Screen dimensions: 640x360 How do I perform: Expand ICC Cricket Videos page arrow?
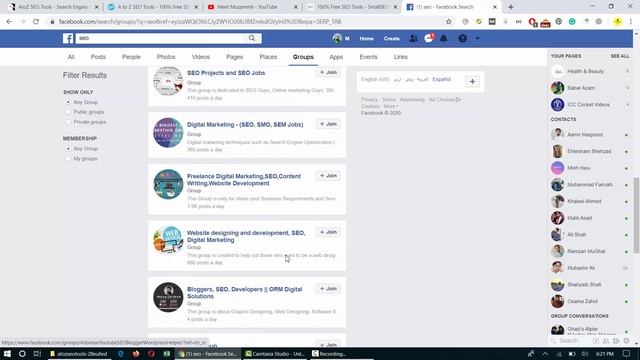pyautogui.click(x=627, y=105)
